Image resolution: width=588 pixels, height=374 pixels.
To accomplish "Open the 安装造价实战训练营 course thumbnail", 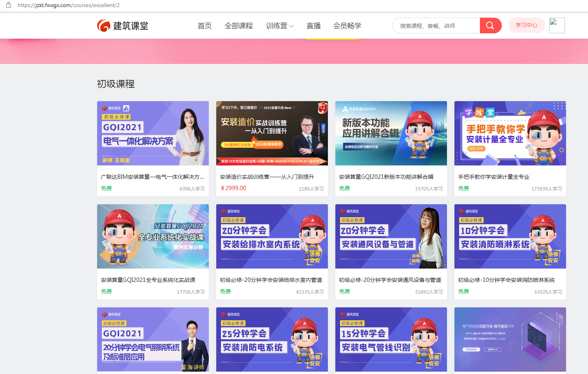I will (x=272, y=133).
